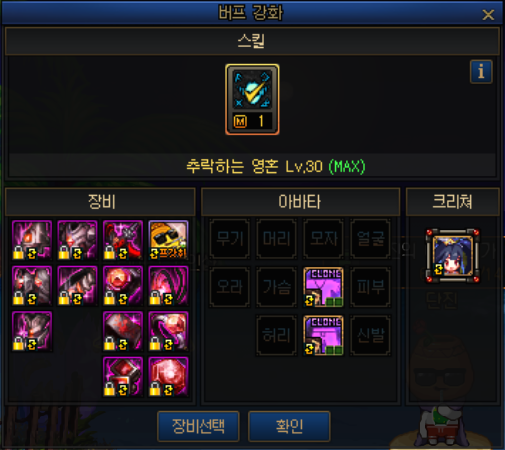
Task: Click the creature portrait in 크리쳐 panel
Action: (x=453, y=256)
